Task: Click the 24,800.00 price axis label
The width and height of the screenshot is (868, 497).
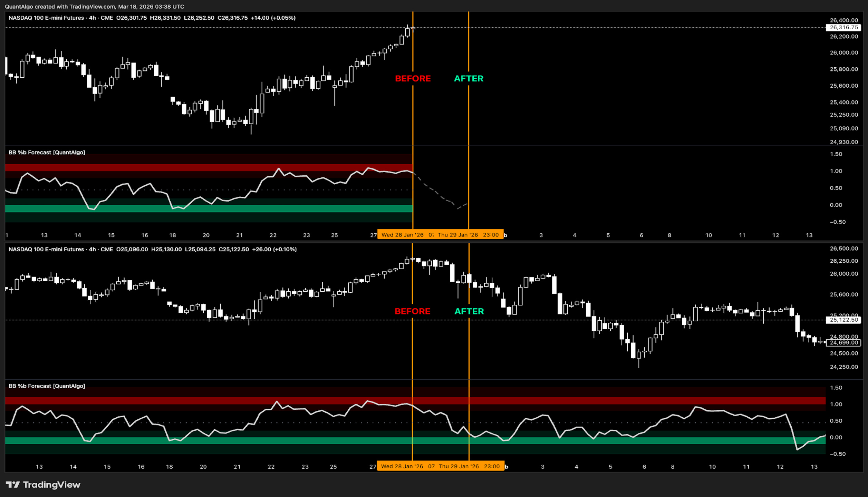Action: 844,337
